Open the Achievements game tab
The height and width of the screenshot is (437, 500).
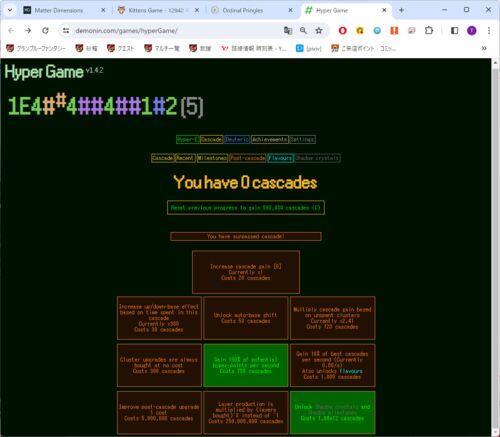269,139
